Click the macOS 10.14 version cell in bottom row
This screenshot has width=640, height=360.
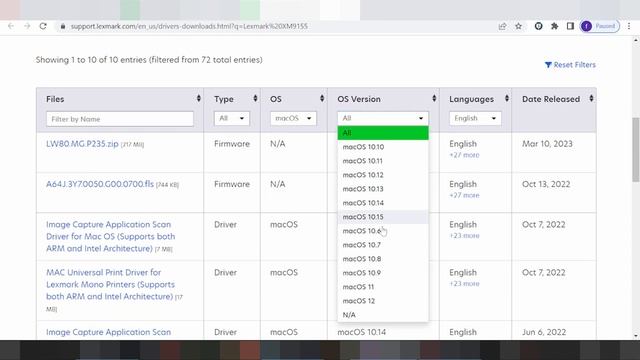click(x=362, y=332)
